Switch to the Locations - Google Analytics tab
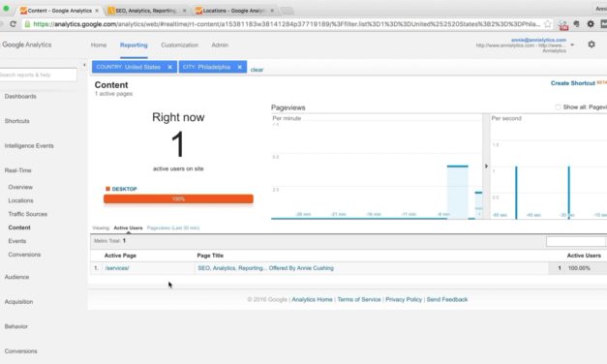The width and height of the screenshot is (607, 364). [233, 11]
